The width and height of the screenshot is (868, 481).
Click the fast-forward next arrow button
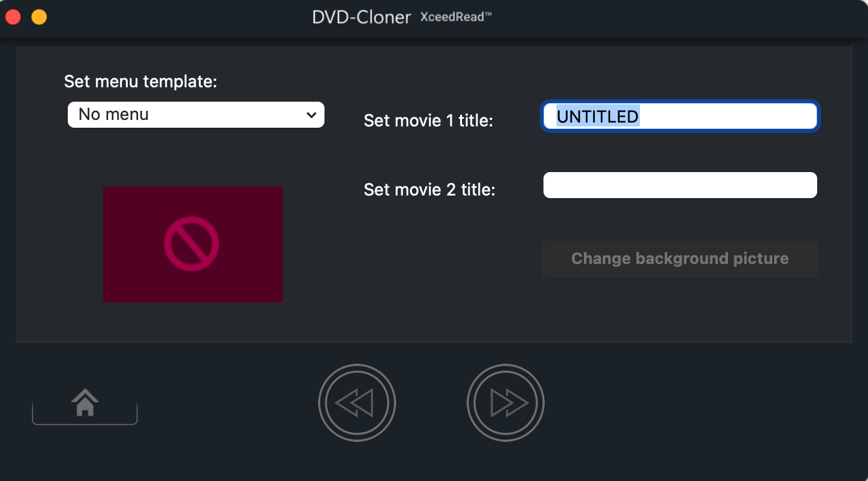[x=506, y=403]
